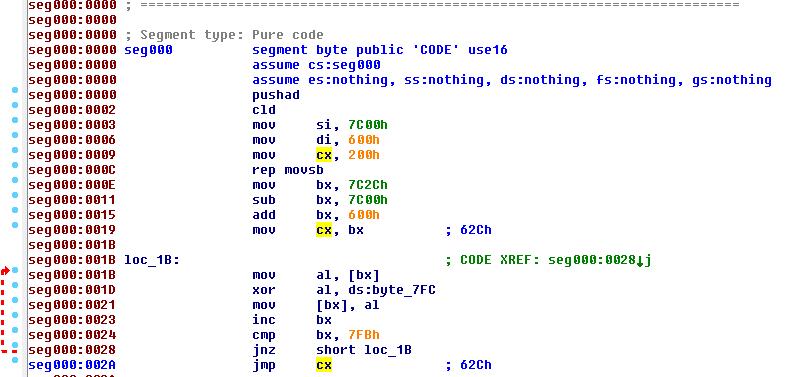The width and height of the screenshot is (804, 377).
Task: Click the address seg000:000C
Action: pyautogui.click(x=72, y=170)
